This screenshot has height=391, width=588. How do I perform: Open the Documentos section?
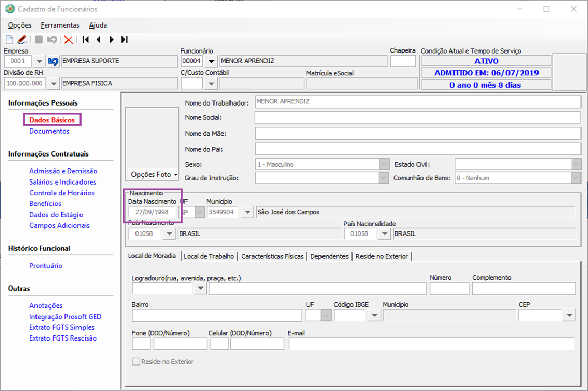pos(49,131)
